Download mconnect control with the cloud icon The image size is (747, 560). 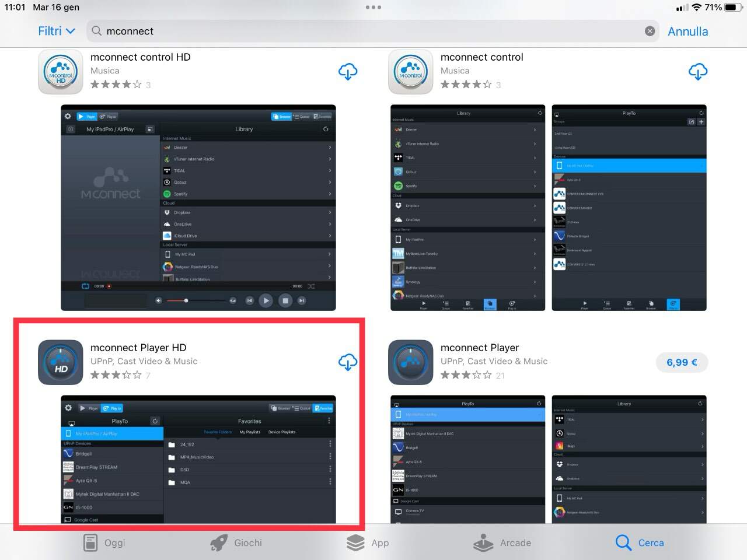698,72
